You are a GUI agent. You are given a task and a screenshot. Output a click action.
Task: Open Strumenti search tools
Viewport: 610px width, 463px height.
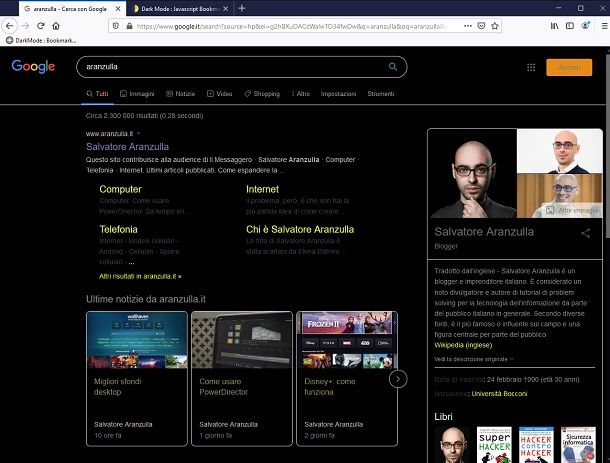380,94
